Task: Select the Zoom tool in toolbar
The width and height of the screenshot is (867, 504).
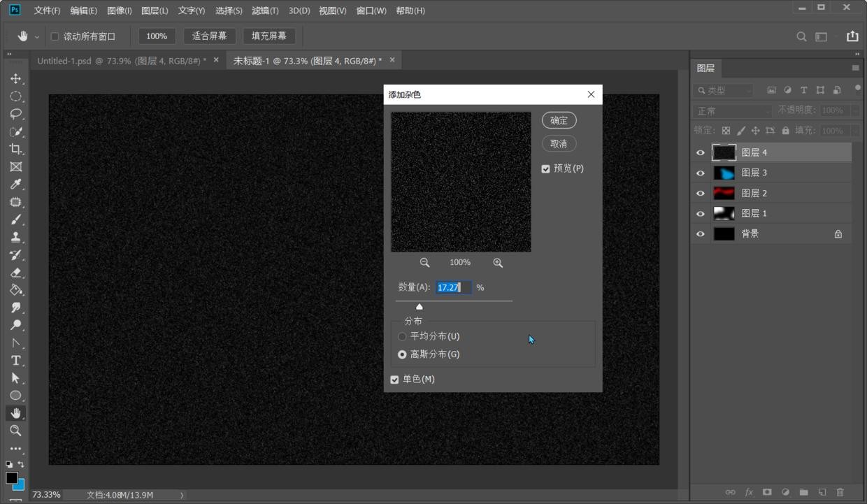Action: click(15, 431)
